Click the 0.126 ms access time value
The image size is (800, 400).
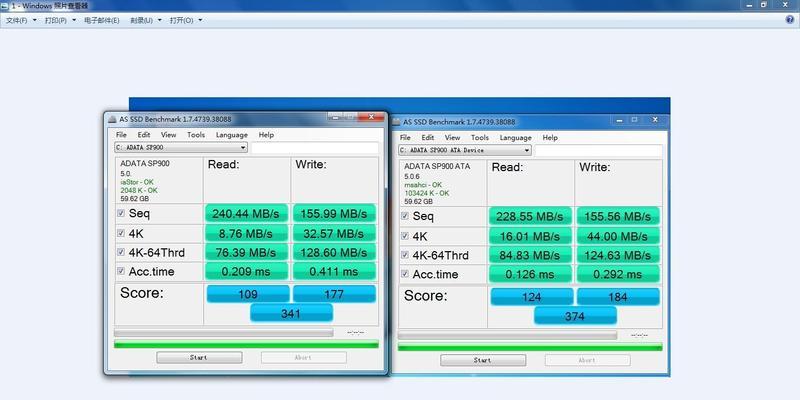[x=531, y=274]
